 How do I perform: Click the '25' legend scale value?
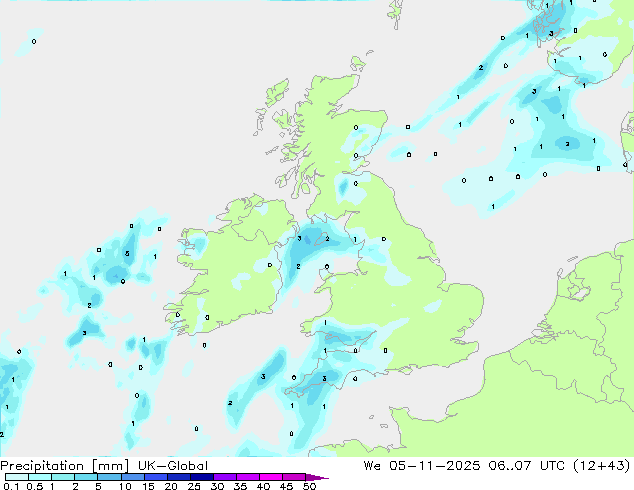coord(194,486)
